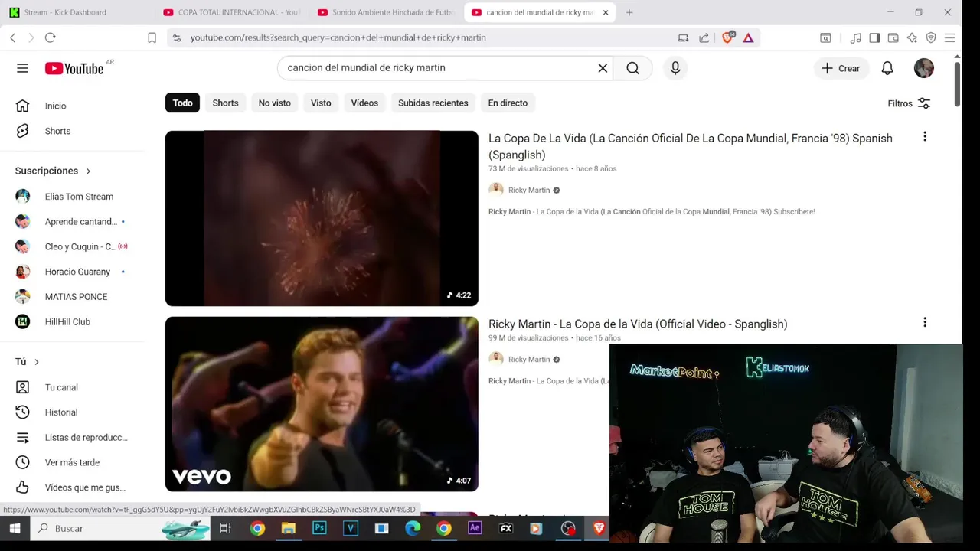This screenshot has height=551, width=980.
Task: Install app icon in address bar
Action: point(683,37)
